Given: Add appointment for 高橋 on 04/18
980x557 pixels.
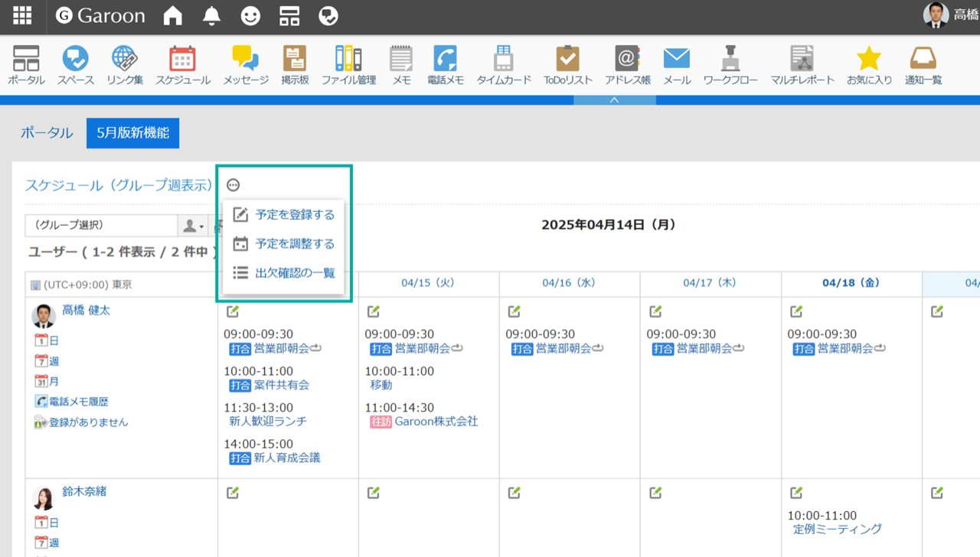Looking at the screenshot, I should 796,311.
